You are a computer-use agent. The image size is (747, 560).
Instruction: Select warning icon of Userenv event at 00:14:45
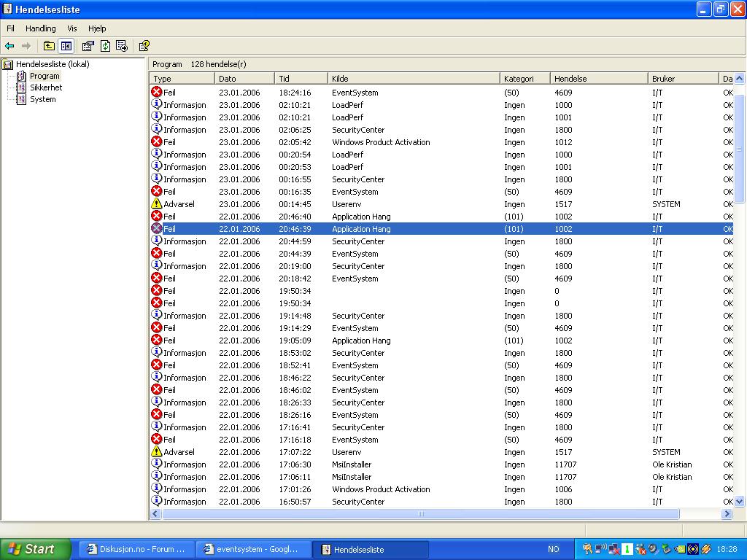[156, 203]
